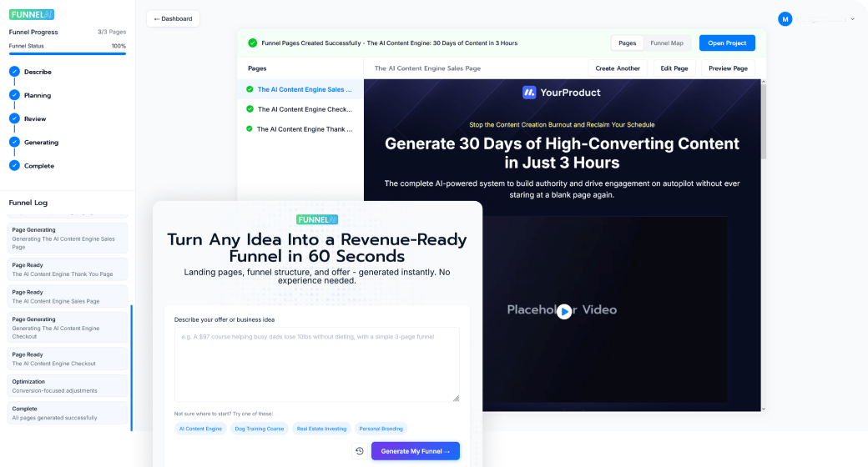This screenshot has height=467, width=868.
Task: Click the Review step label
Action: 35,119
